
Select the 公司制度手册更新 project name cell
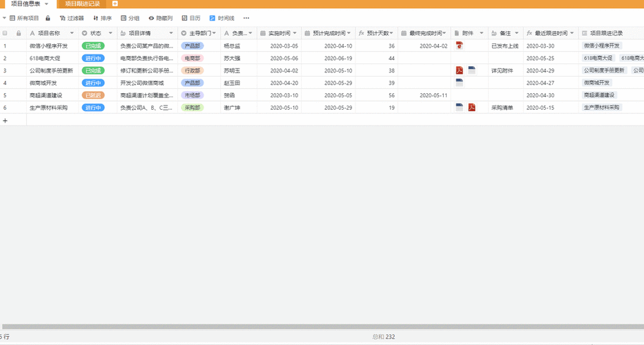[52, 70]
